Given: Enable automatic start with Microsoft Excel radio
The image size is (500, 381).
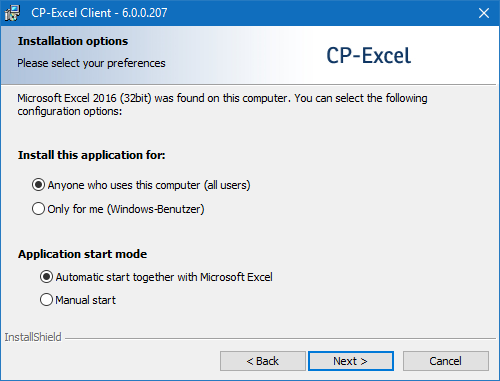Looking at the screenshot, I should 46,277.
